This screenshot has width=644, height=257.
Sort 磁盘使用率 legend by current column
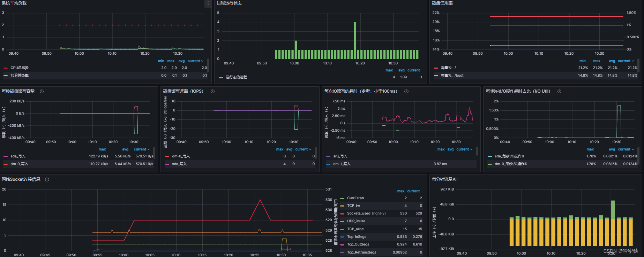click(x=626, y=61)
